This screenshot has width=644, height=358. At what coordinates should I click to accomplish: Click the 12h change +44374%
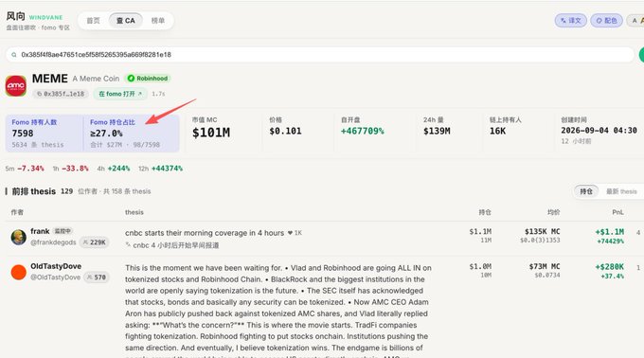coord(167,169)
